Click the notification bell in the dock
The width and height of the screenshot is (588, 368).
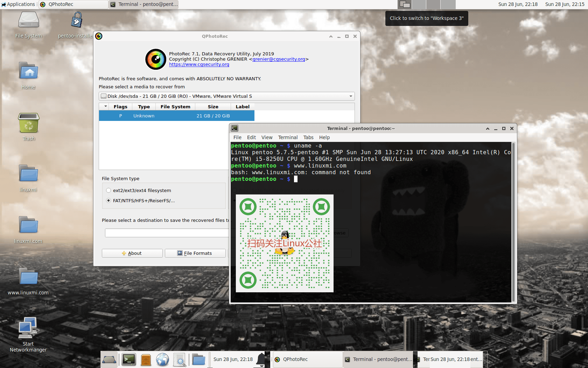coord(261,360)
